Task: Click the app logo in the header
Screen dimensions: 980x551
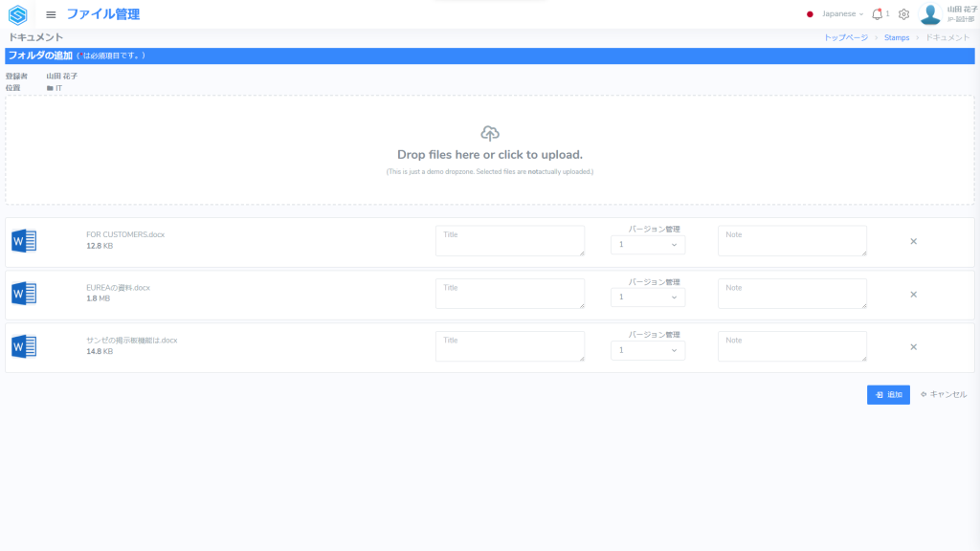Action: coord(17,14)
